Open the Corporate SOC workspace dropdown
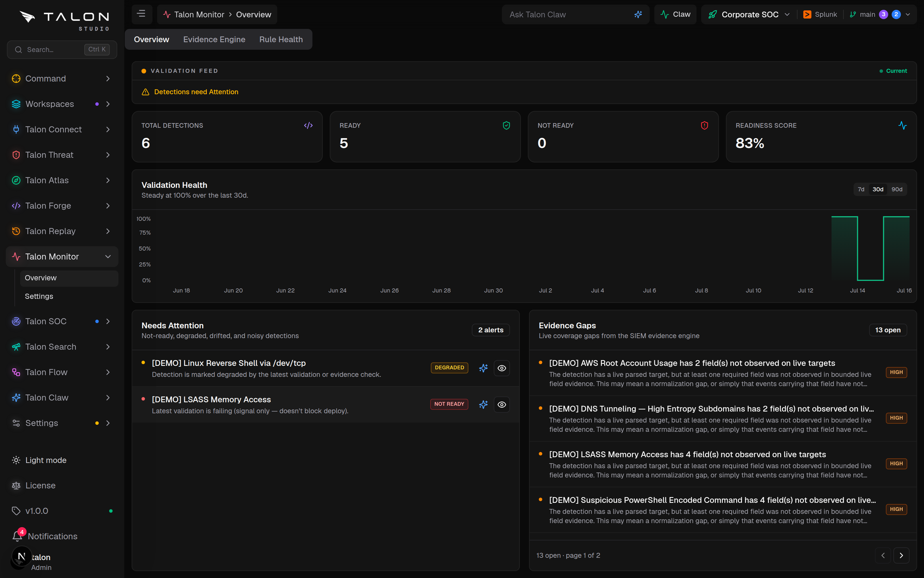Screen dimensions: 924x578 (x=749, y=14)
